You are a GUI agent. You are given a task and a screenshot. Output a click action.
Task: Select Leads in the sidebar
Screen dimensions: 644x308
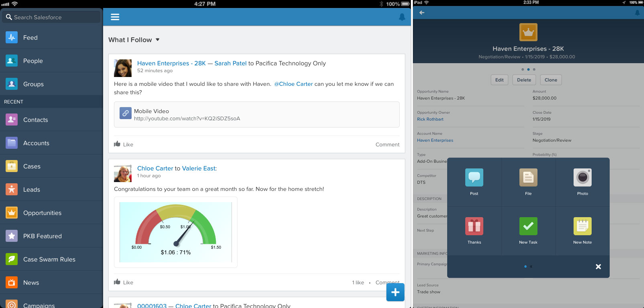(51, 190)
